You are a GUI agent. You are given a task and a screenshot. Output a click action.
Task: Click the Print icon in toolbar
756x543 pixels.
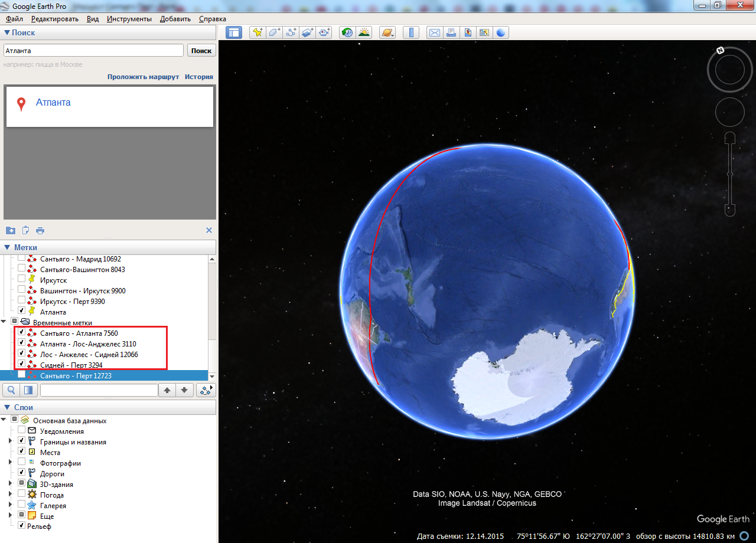coord(451,32)
